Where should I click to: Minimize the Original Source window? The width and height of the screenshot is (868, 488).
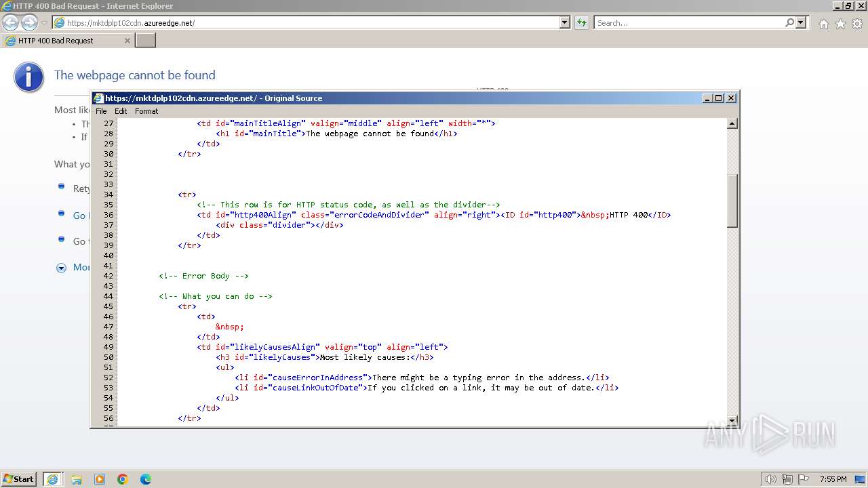point(708,98)
